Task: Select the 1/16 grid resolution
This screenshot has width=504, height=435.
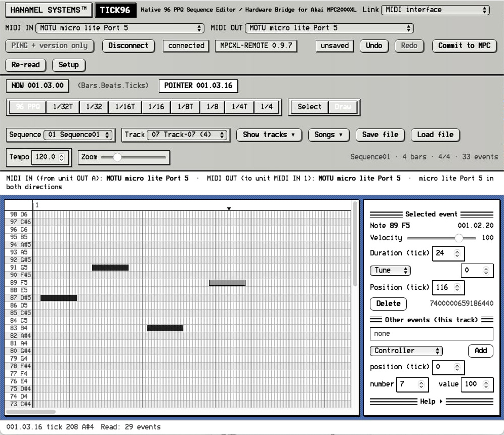Action: pyautogui.click(x=156, y=107)
